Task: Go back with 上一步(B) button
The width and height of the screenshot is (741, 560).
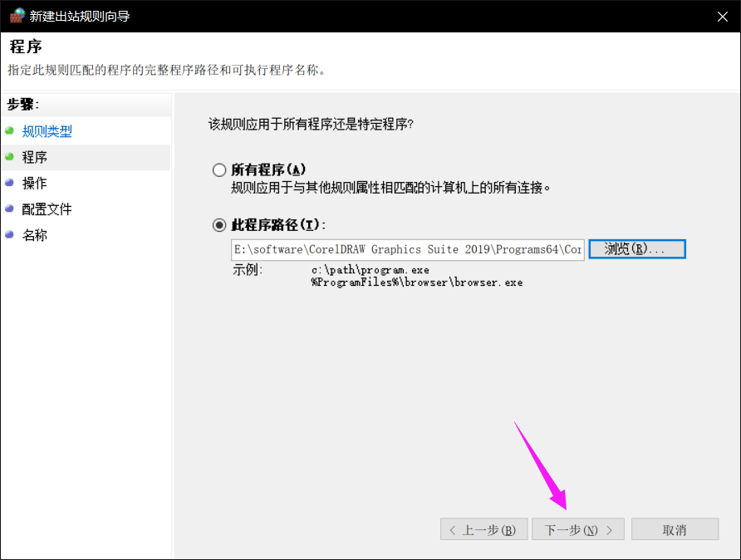Action: tap(483, 529)
